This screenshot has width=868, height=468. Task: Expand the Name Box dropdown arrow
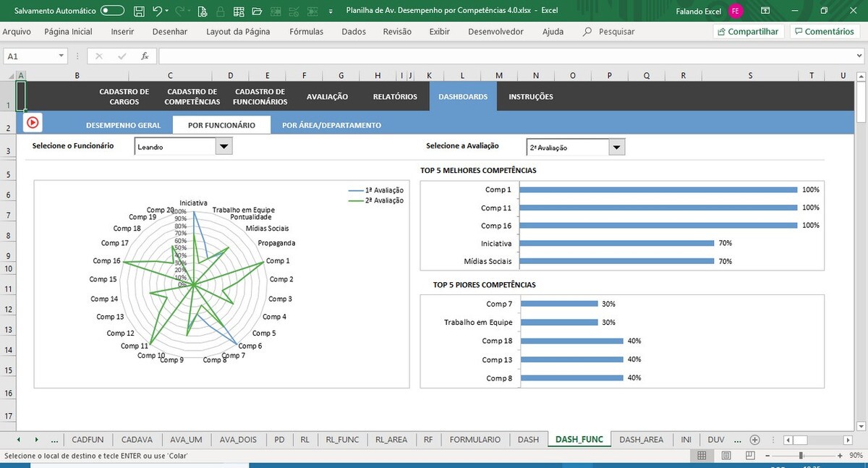pyautogui.click(x=61, y=56)
